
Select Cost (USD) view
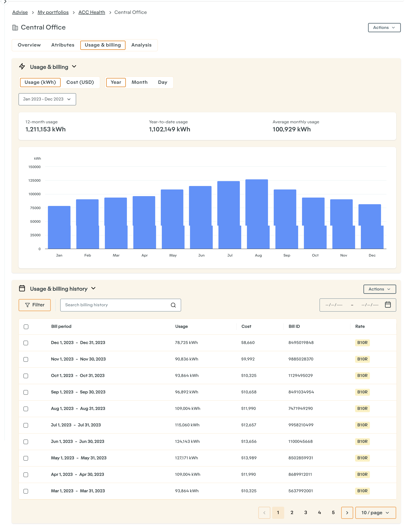(x=80, y=82)
